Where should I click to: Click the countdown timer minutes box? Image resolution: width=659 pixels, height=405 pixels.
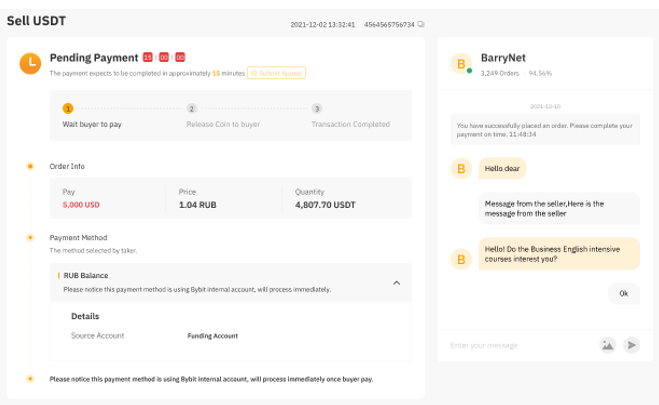pos(163,58)
